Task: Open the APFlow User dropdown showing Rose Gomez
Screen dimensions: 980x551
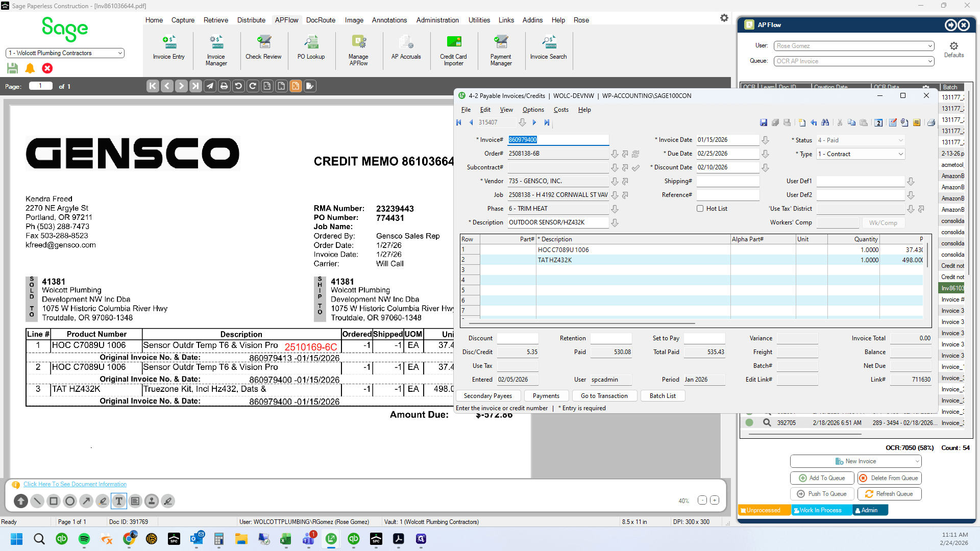Action: point(854,46)
